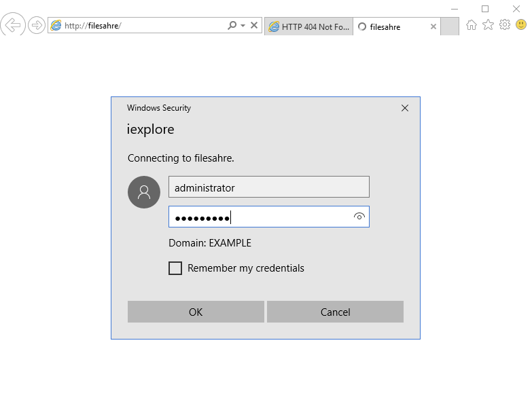
Task: Confirm credentials with OK button
Action: 196,312
